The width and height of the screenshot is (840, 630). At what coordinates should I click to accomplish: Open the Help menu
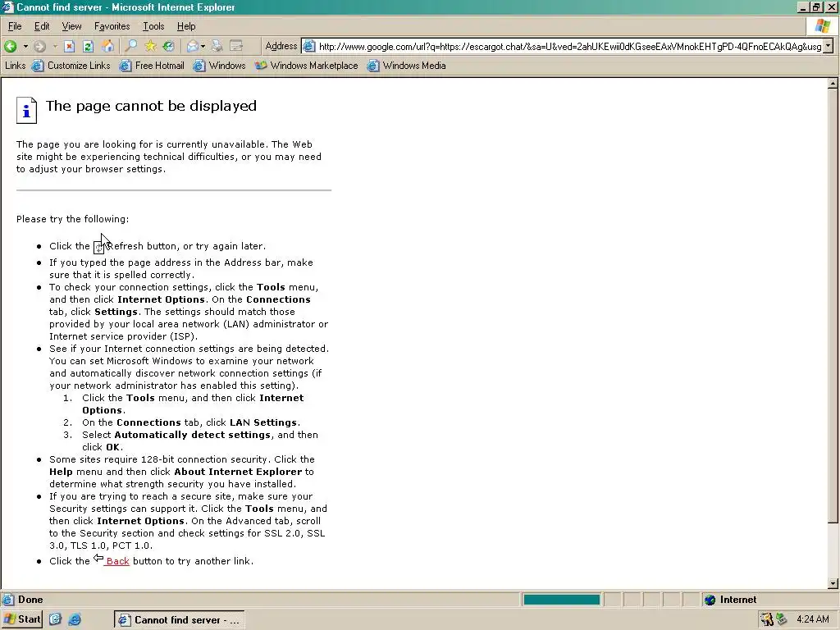(186, 25)
